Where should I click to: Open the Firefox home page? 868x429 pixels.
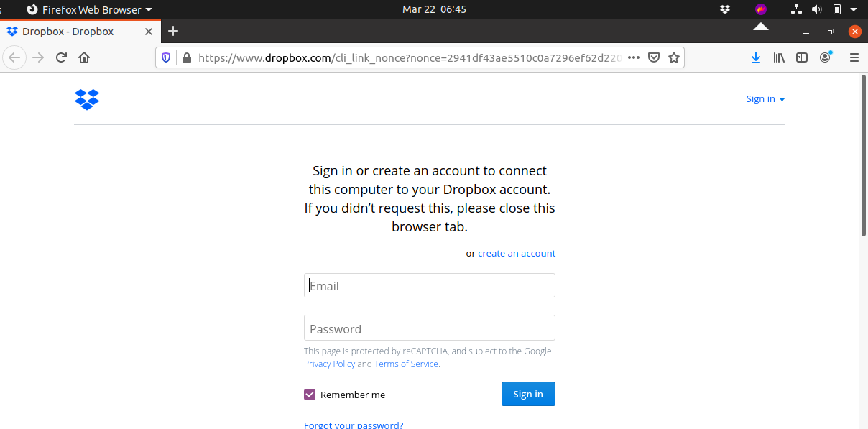click(x=84, y=57)
